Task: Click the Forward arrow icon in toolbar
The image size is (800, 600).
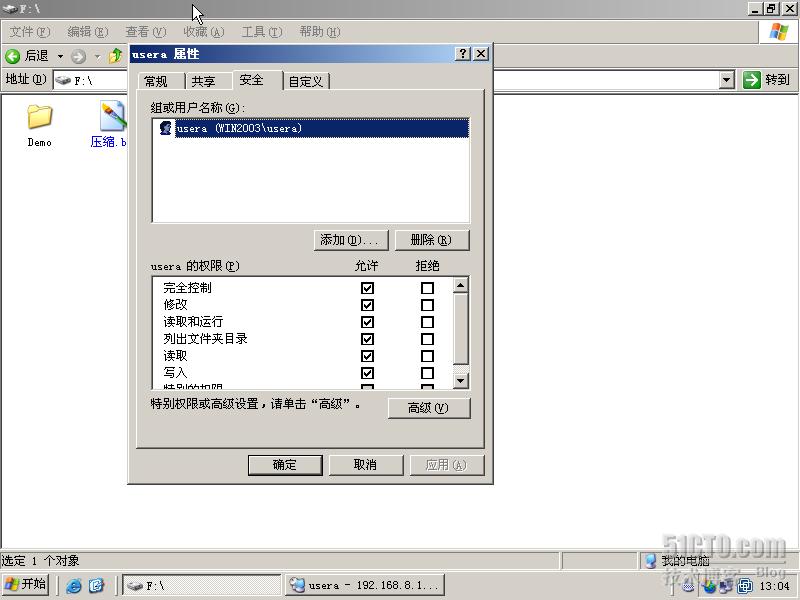Action: [x=78, y=56]
